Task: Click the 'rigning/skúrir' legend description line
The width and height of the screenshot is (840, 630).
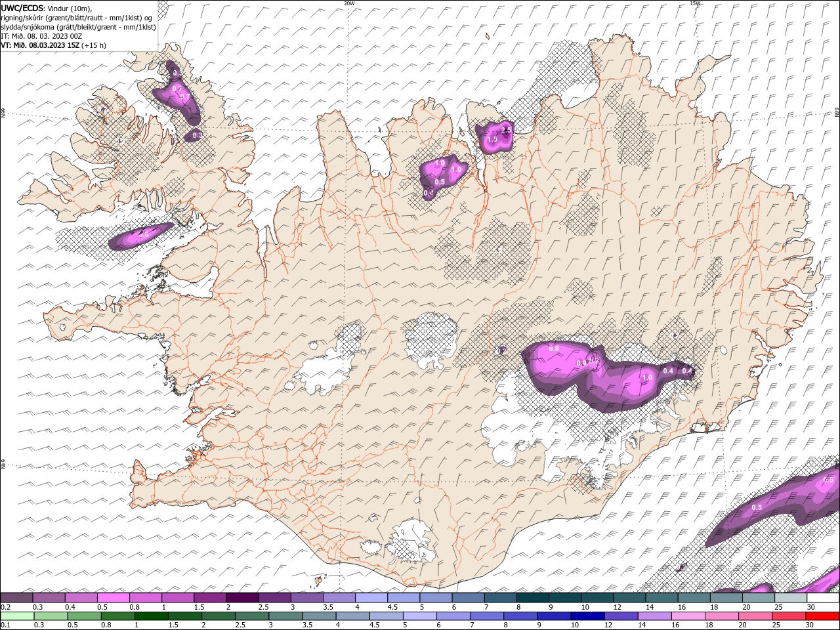Action: [x=77, y=18]
